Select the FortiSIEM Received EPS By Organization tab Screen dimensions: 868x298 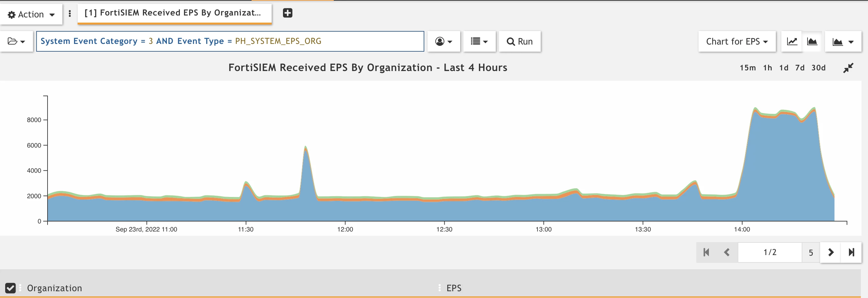pos(175,14)
